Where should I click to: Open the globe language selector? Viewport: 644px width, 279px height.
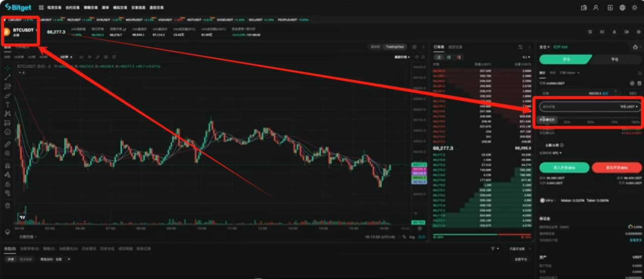pos(622,8)
